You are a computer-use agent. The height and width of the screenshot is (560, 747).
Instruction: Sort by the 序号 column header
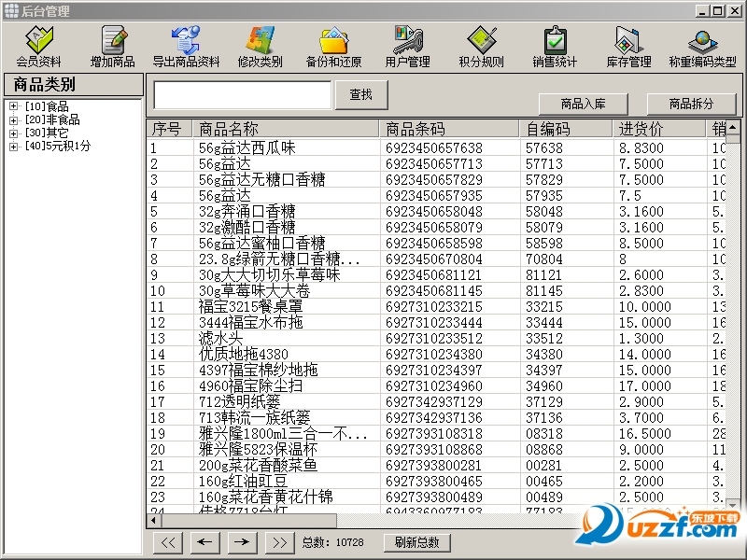[x=169, y=129]
